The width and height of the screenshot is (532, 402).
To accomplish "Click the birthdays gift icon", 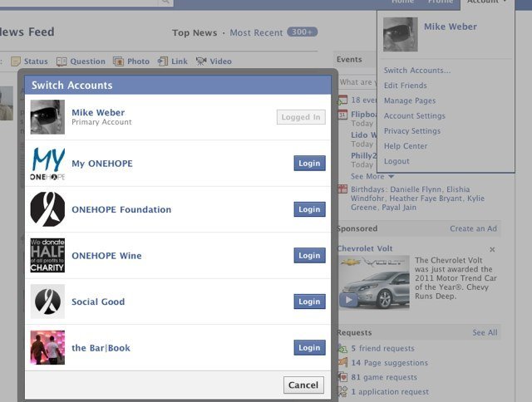I will 342,189.
